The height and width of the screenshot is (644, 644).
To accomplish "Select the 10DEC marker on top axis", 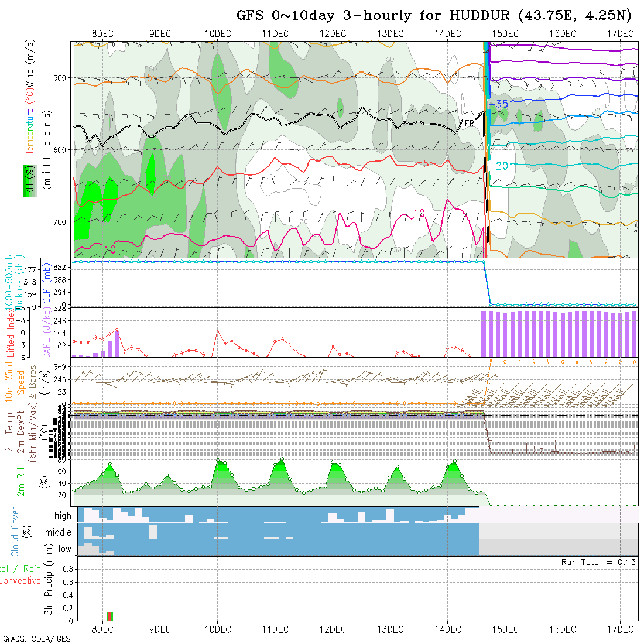I will click(217, 33).
